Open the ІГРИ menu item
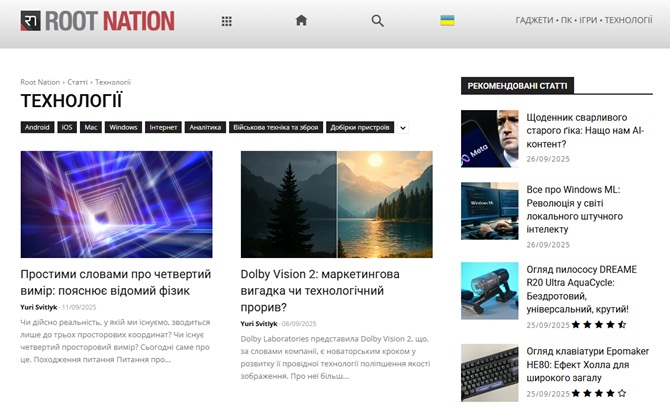 pos(588,20)
